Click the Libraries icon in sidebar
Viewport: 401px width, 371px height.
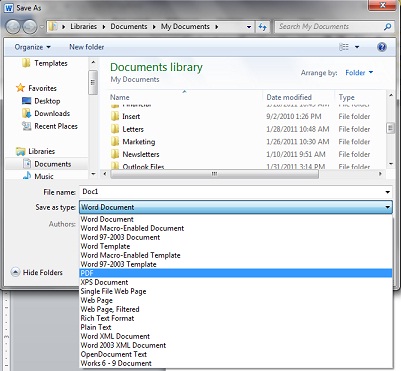20,151
